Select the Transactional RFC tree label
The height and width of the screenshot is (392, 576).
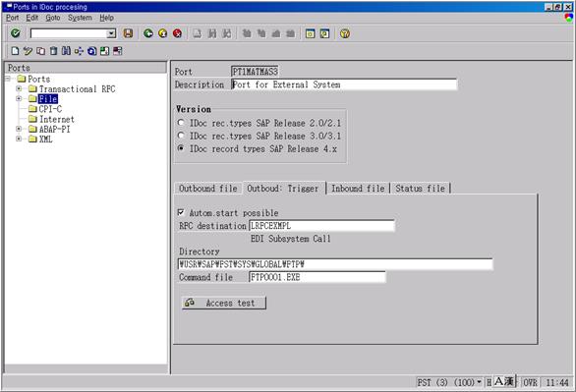tap(77, 88)
